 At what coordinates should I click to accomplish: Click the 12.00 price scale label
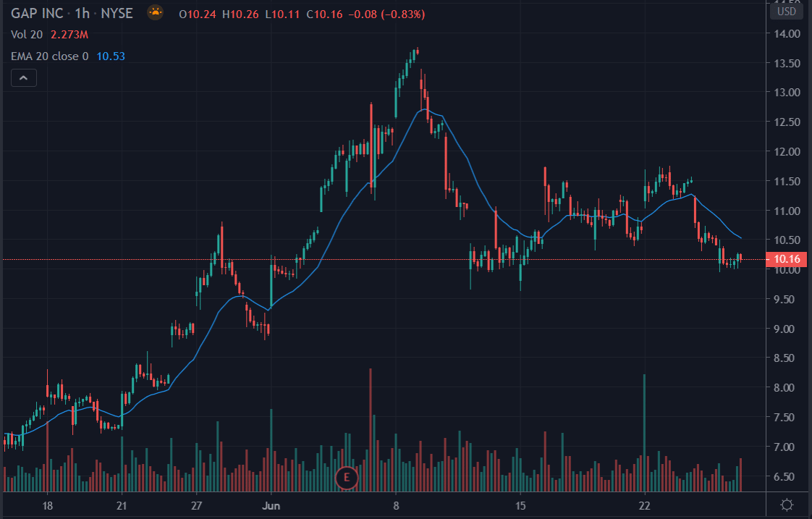tap(786, 151)
